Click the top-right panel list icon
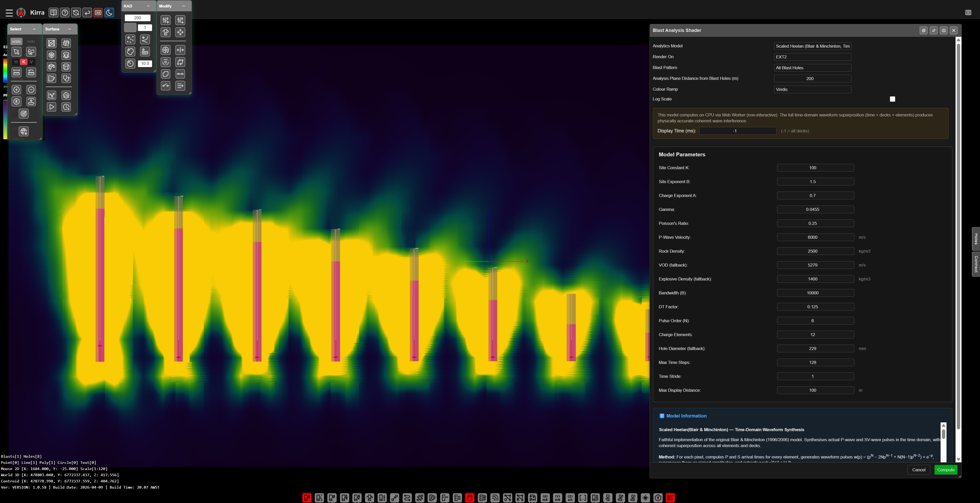The width and height of the screenshot is (980, 503). [x=968, y=13]
